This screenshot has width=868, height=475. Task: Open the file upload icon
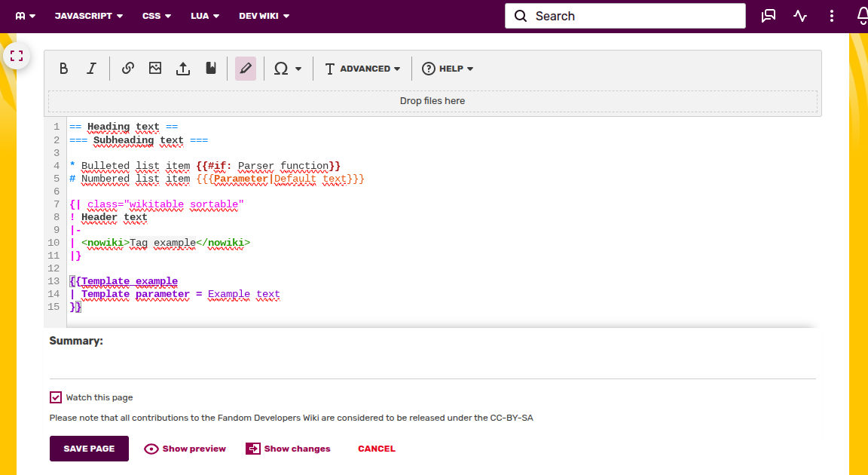coord(183,68)
